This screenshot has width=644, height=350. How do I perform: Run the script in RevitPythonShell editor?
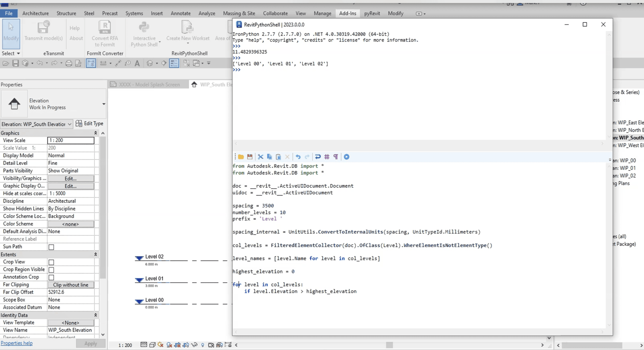(x=346, y=157)
